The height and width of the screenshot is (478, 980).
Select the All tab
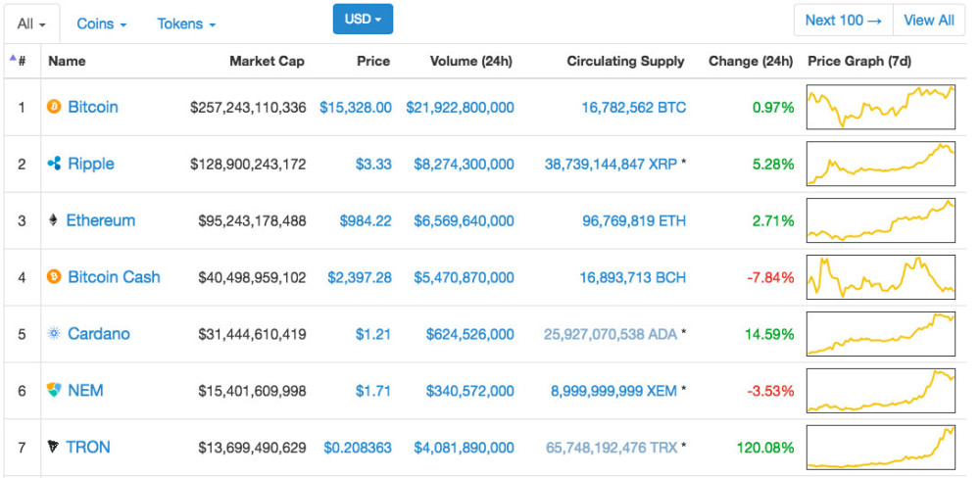click(x=31, y=24)
